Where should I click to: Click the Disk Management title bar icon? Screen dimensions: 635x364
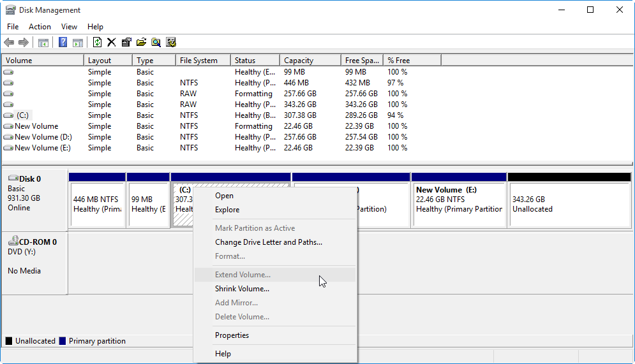coord(10,10)
